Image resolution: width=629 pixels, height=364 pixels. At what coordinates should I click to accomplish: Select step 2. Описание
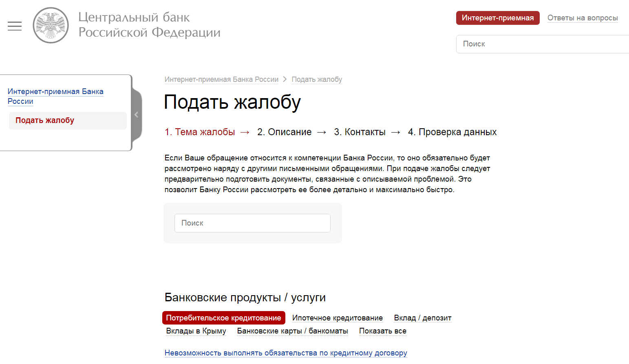284,132
